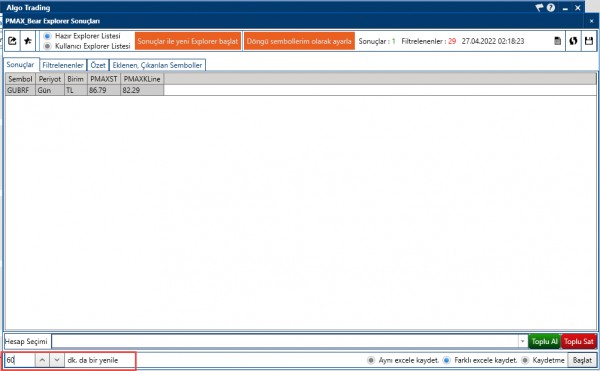
Task: Click Döngü sembollerim olarak ayarla button
Action: point(299,41)
